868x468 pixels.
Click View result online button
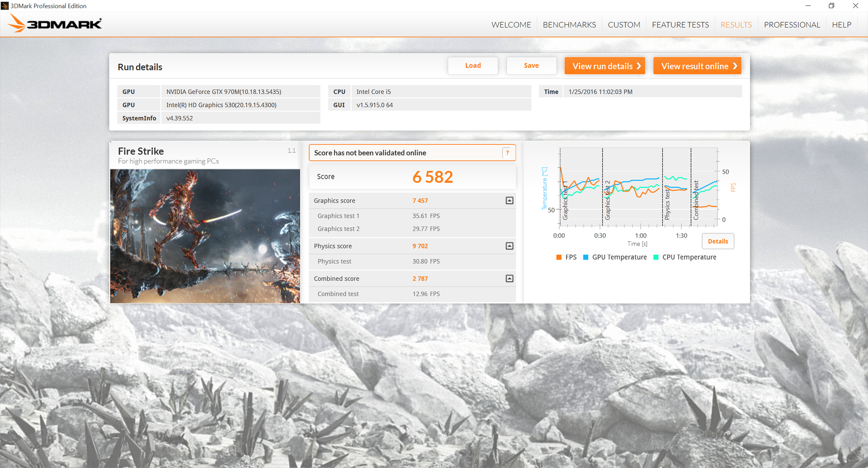(x=697, y=66)
